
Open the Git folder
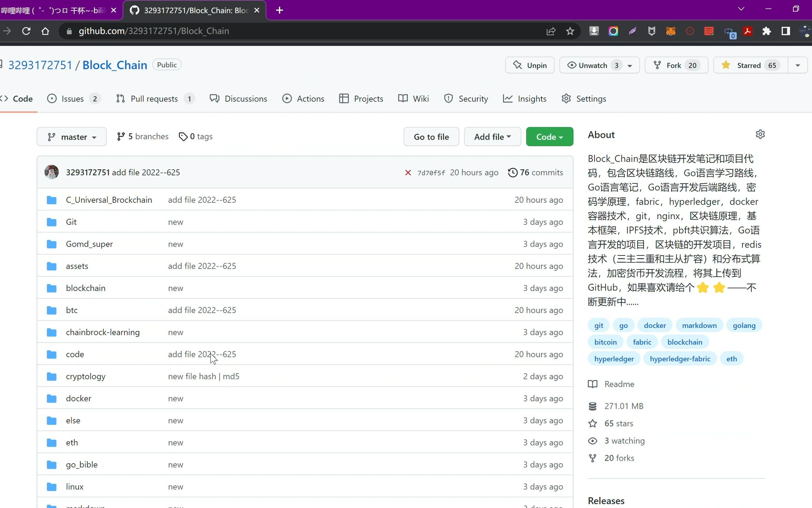71,222
